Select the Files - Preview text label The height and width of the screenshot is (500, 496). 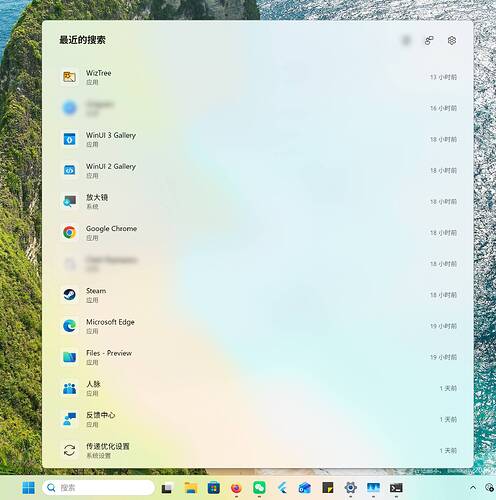point(109,353)
